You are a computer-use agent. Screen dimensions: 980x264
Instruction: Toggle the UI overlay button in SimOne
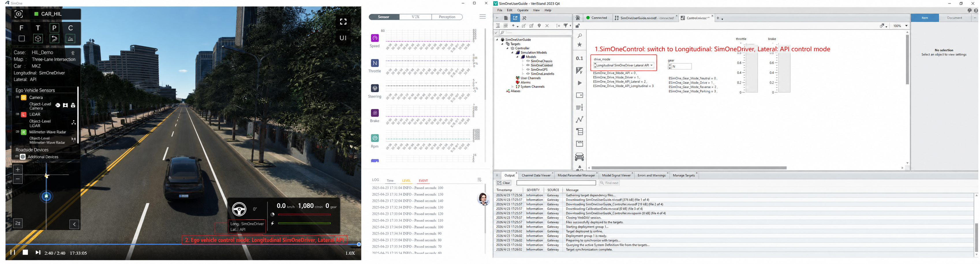tap(343, 38)
